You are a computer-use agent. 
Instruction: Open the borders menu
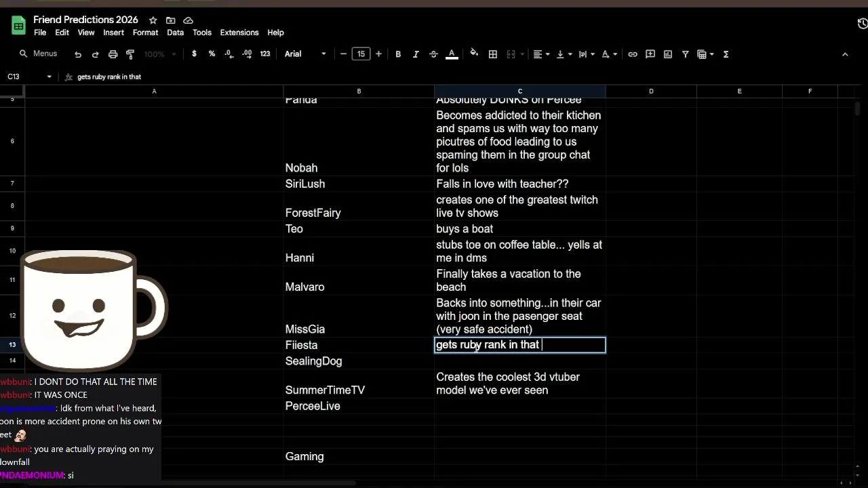[x=493, y=54]
